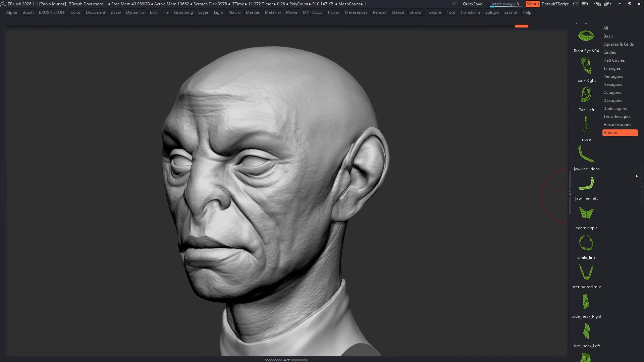Choose the Ear- Left brush thumbnail
Screen dimensions: 644x362
coord(586,95)
